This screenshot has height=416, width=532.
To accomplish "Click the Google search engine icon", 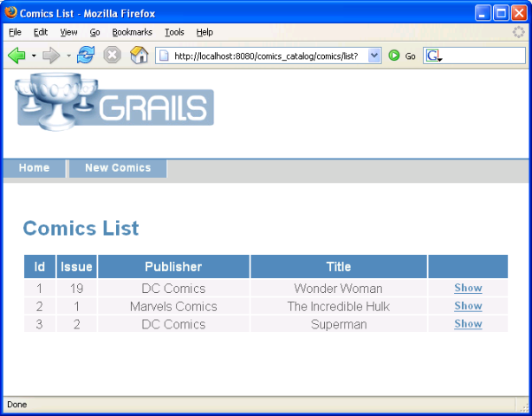I will (432, 55).
